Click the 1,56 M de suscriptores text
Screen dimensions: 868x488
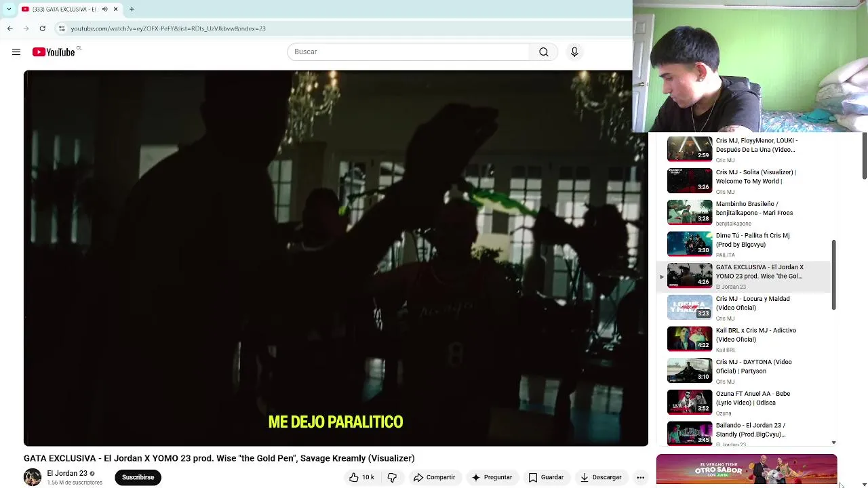pyautogui.click(x=75, y=483)
